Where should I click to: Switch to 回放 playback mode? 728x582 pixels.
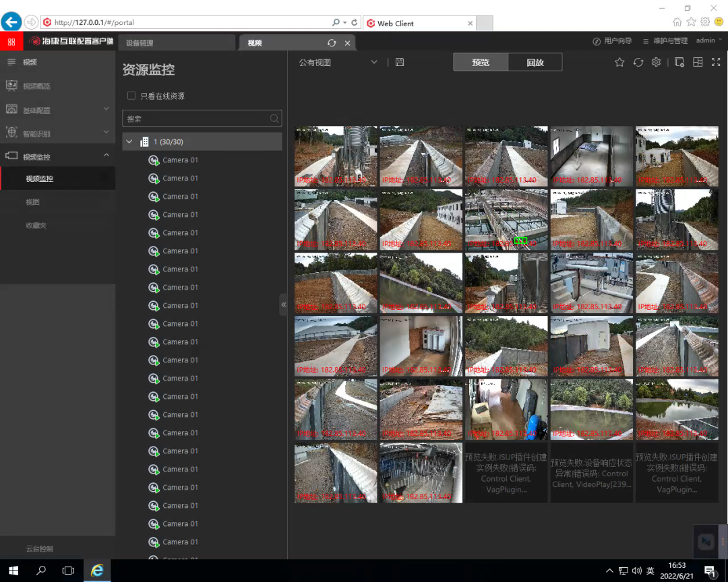(535, 63)
